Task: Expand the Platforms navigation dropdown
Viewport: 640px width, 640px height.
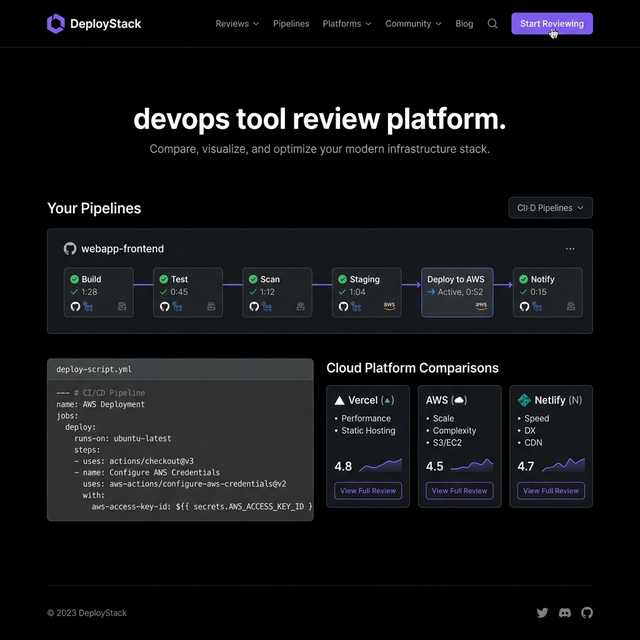Action: (347, 24)
